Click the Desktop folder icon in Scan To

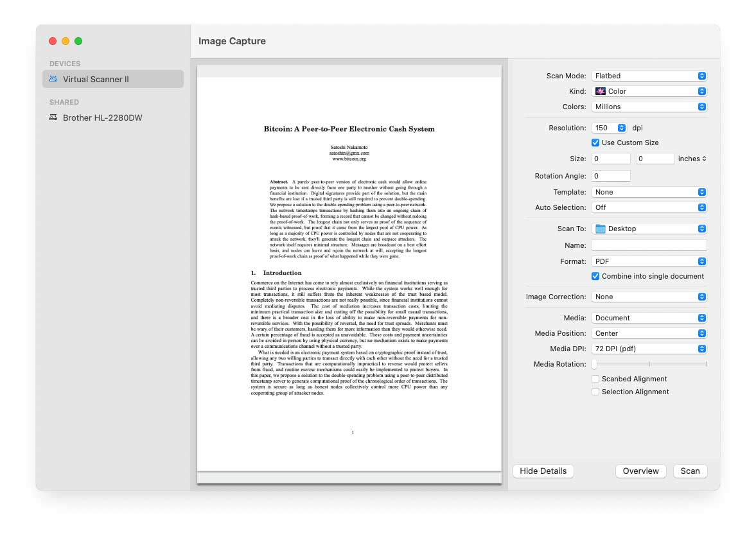601,229
